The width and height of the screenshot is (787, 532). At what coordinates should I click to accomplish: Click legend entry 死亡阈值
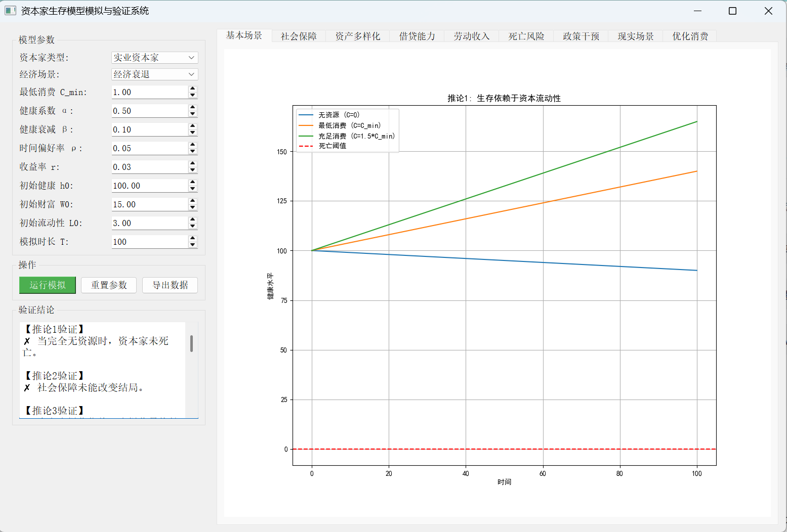coord(333,146)
